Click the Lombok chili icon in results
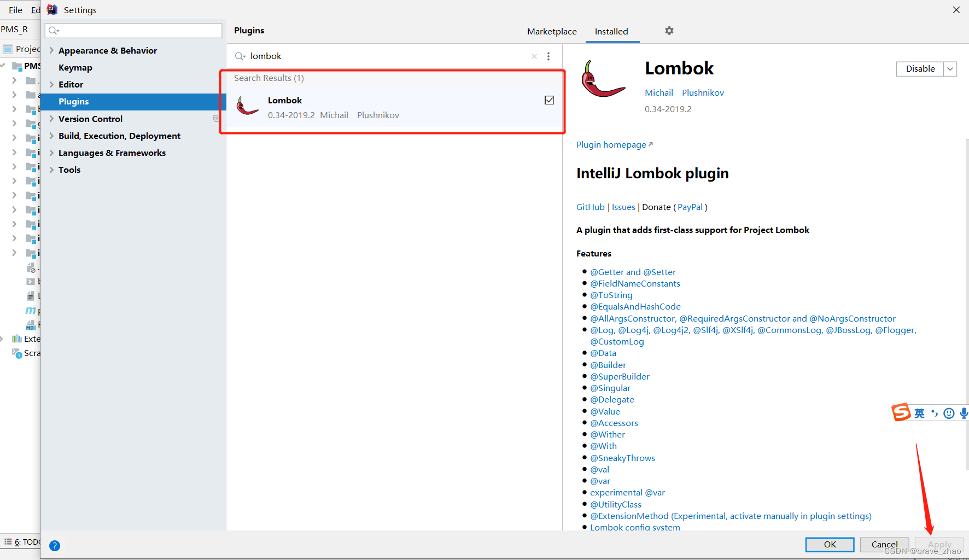 (247, 106)
